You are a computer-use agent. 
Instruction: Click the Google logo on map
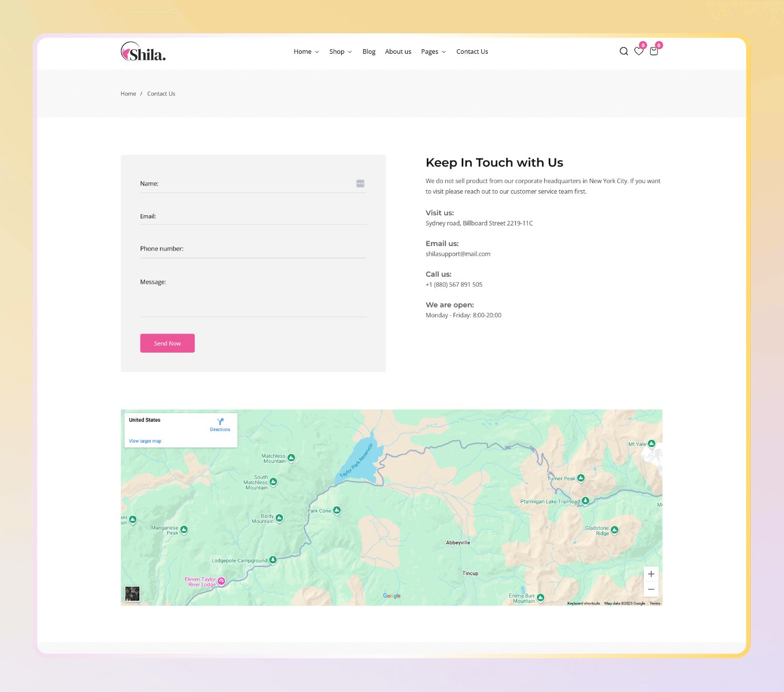tap(392, 596)
